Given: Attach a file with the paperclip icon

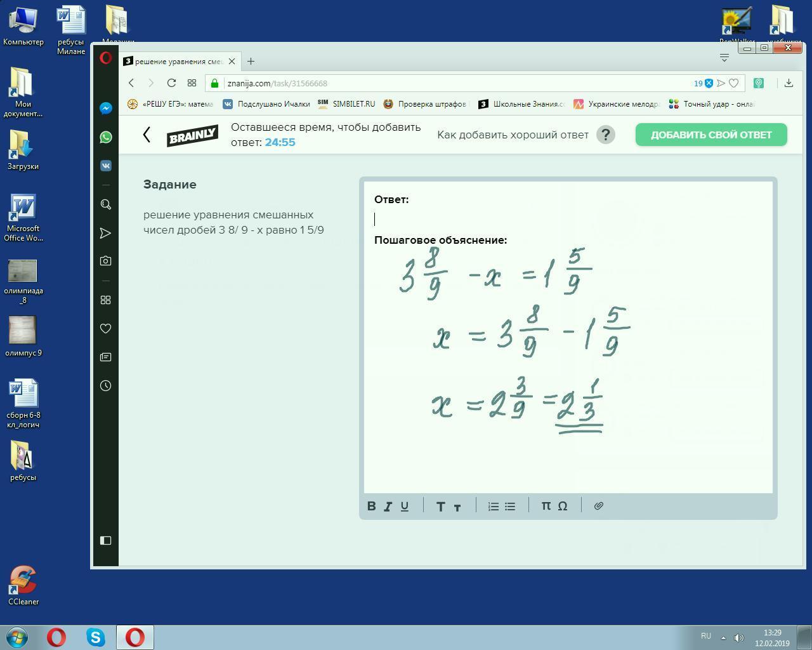Looking at the screenshot, I should pos(598,506).
